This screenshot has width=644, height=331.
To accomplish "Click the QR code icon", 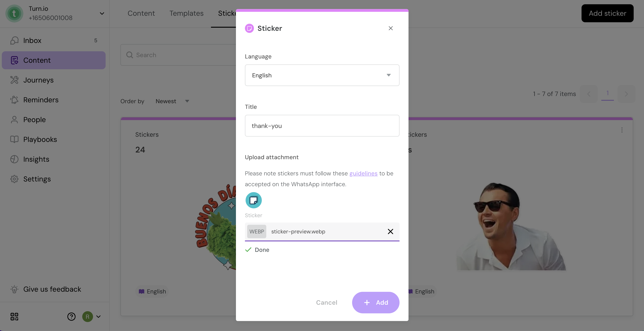I will 14,316.
